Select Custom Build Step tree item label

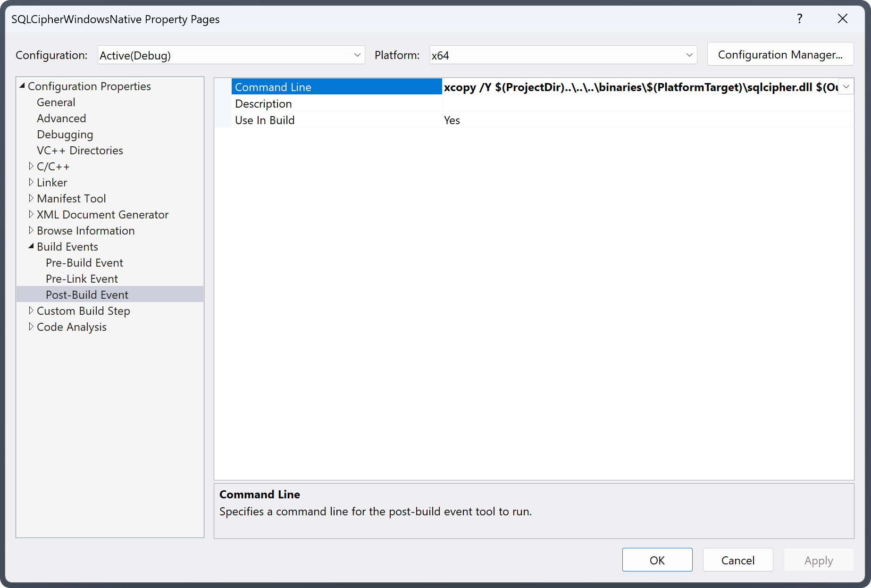pyautogui.click(x=84, y=311)
